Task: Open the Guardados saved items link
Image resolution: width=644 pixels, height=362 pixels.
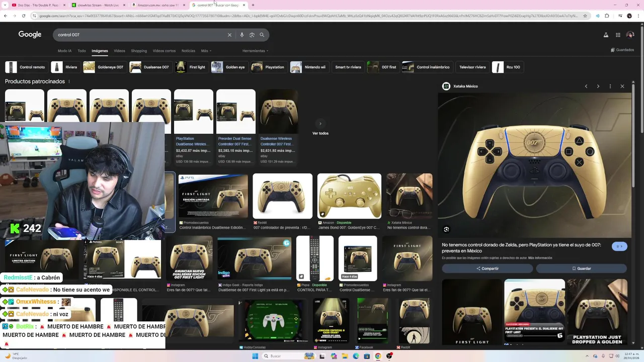Action: coord(622,50)
